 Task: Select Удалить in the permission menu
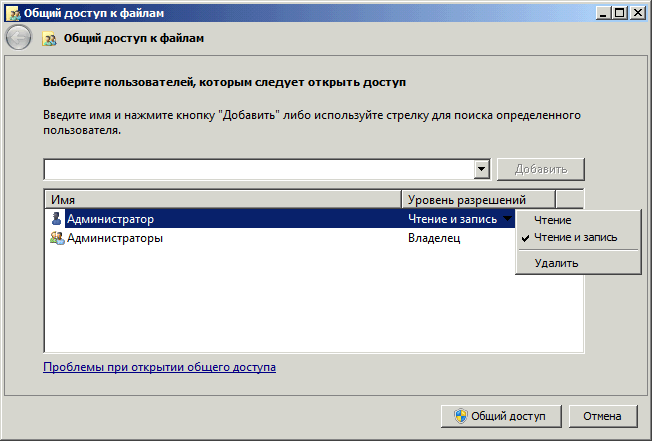click(x=578, y=263)
